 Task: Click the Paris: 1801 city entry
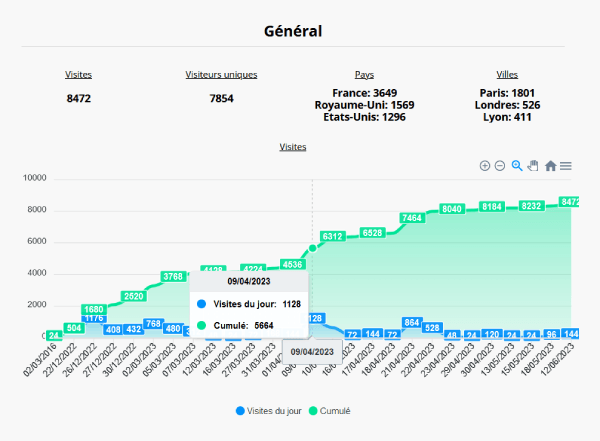pos(507,93)
